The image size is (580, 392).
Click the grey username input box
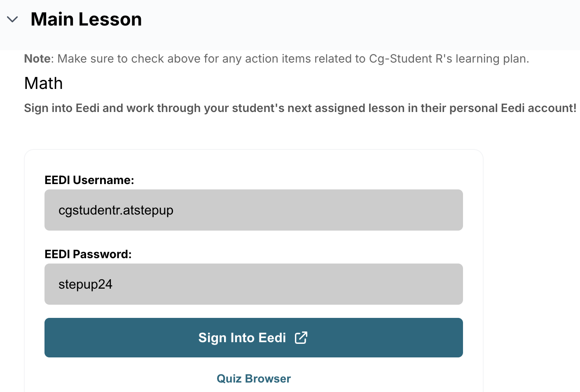(x=253, y=210)
